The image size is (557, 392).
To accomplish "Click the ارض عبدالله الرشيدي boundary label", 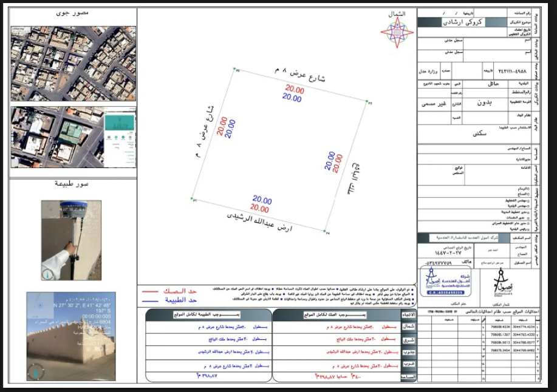I will coord(260,223).
